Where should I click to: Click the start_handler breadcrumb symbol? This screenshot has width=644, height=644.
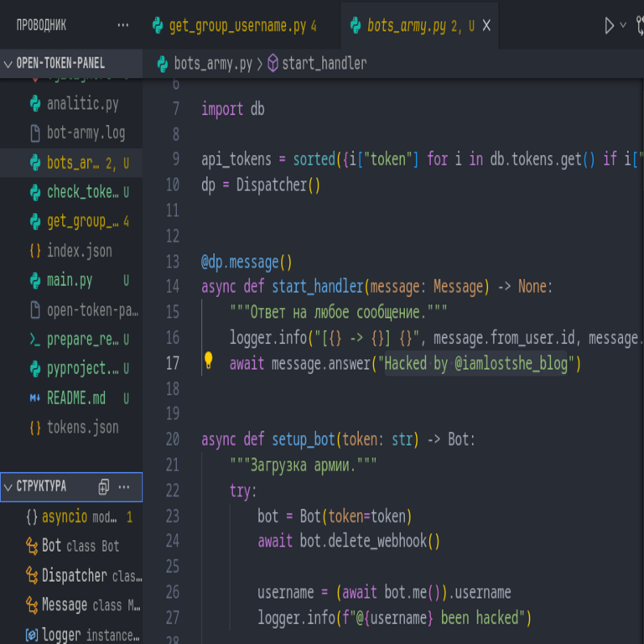[x=323, y=64]
